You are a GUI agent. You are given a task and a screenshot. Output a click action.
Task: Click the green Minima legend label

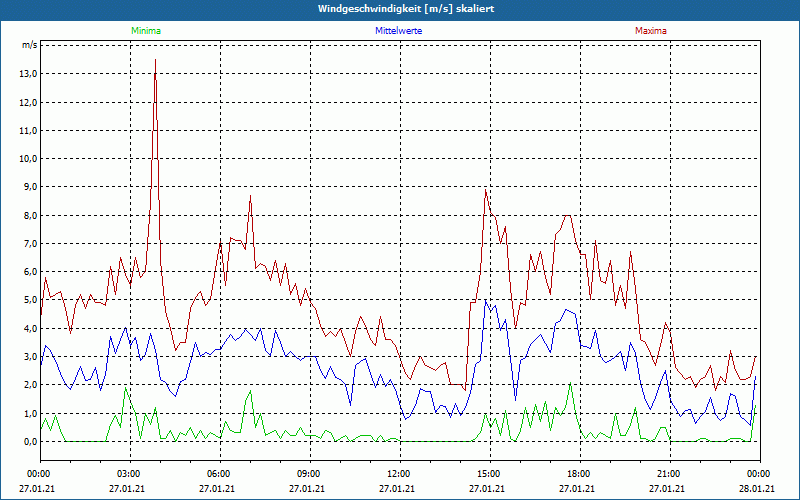(x=145, y=31)
